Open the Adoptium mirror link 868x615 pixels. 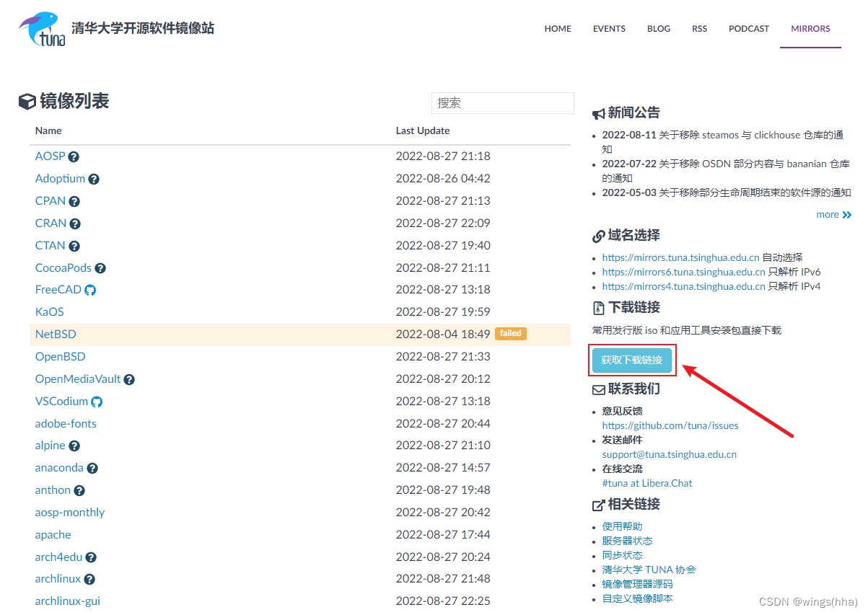click(60, 179)
